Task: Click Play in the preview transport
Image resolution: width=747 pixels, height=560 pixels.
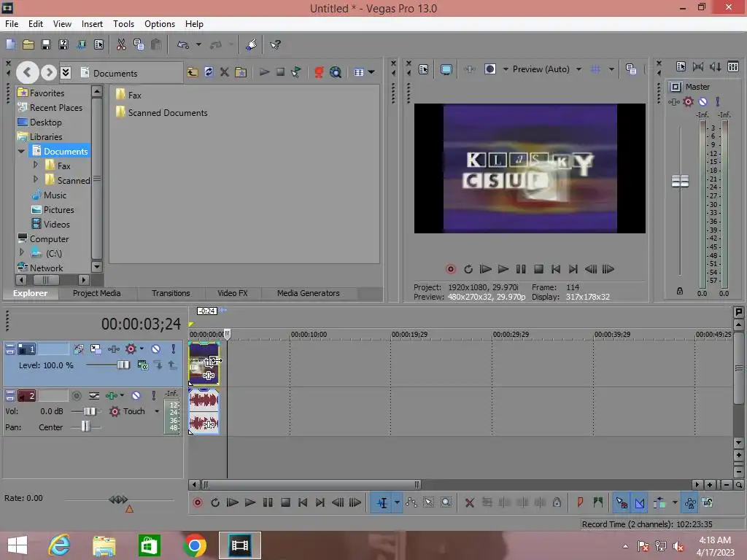Action: click(503, 269)
